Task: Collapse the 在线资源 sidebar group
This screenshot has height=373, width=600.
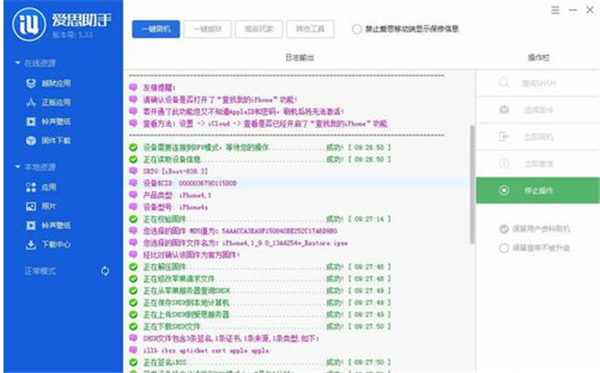Action: tap(18, 63)
